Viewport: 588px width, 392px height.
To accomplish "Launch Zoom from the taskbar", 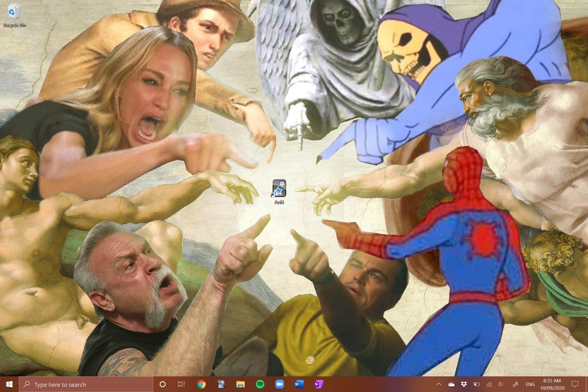I will point(279,384).
